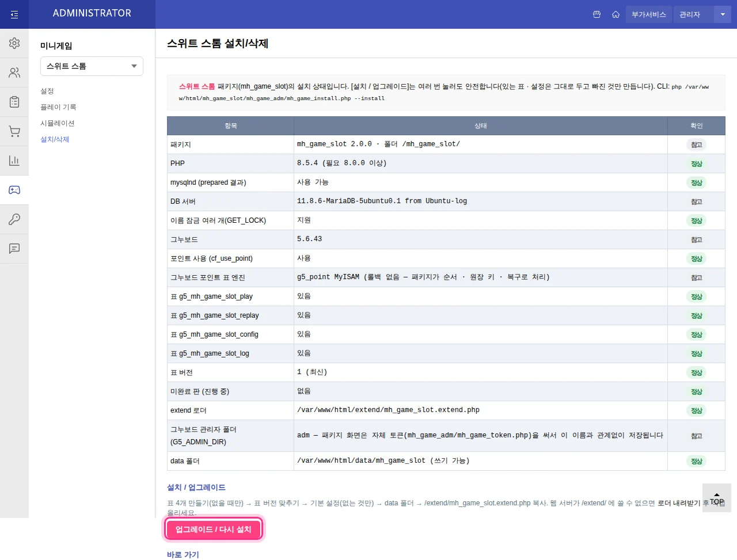The image size is (737, 560).
Task: Open the chat message icon in the sidebar
Action: coord(14,249)
